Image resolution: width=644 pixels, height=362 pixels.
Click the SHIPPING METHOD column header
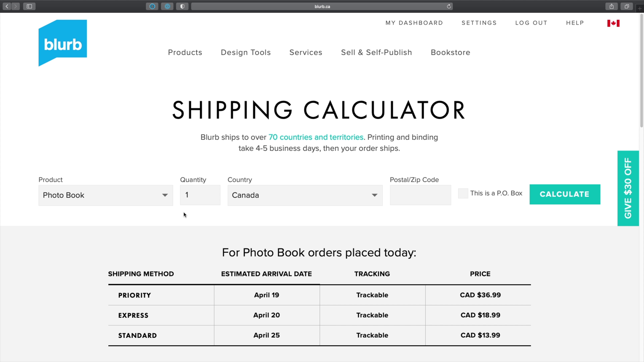[x=141, y=274]
